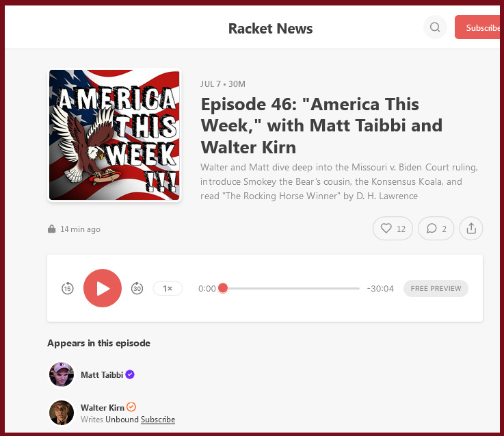Open Matt Taibbi's profile name
Image resolution: width=504 pixels, height=436 pixels.
pos(102,375)
